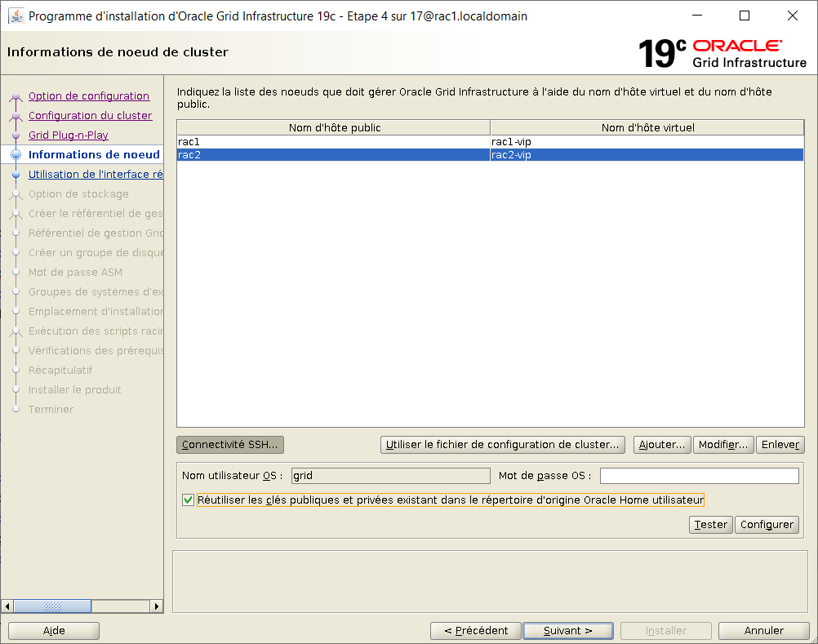Click the Option de stockage step label
Viewport: 818px width, 644px height.
[78, 194]
